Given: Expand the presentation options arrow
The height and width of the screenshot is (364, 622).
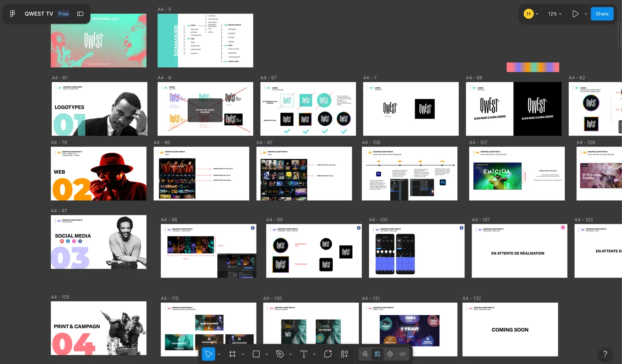Looking at the screenshot, I should pos(586,14).
